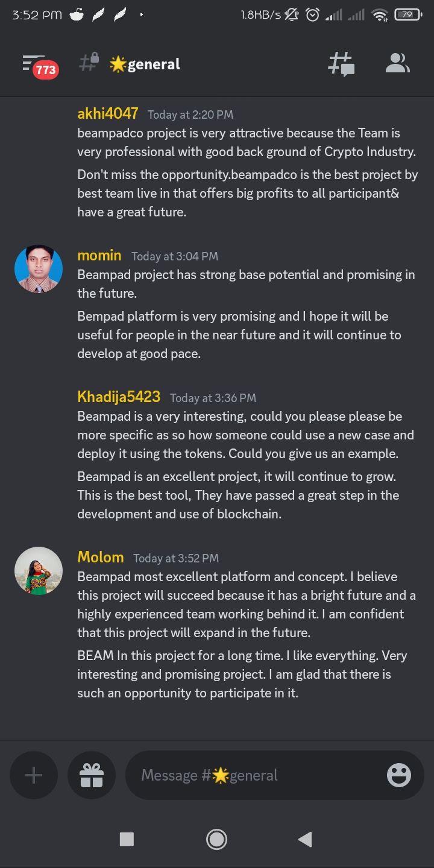Tap the akhi4047 username
This screenshot has height=868, width=434.
pyautogui.click(x=108, y=113)
